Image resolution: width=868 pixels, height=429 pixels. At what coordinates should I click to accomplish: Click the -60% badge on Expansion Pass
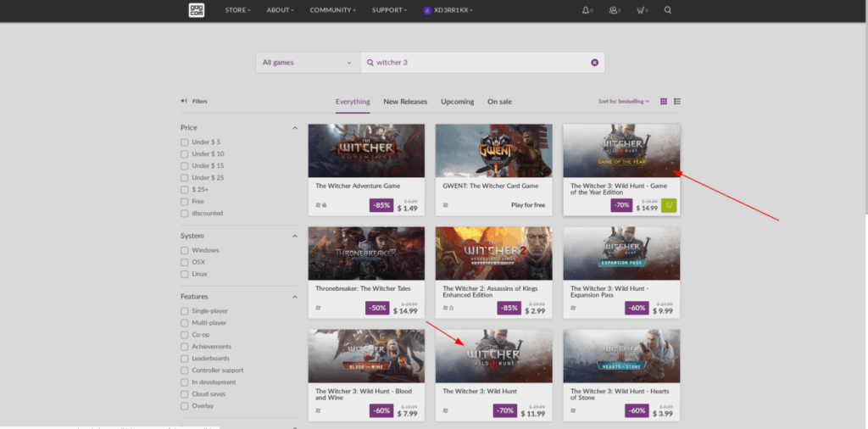point(637,308)
